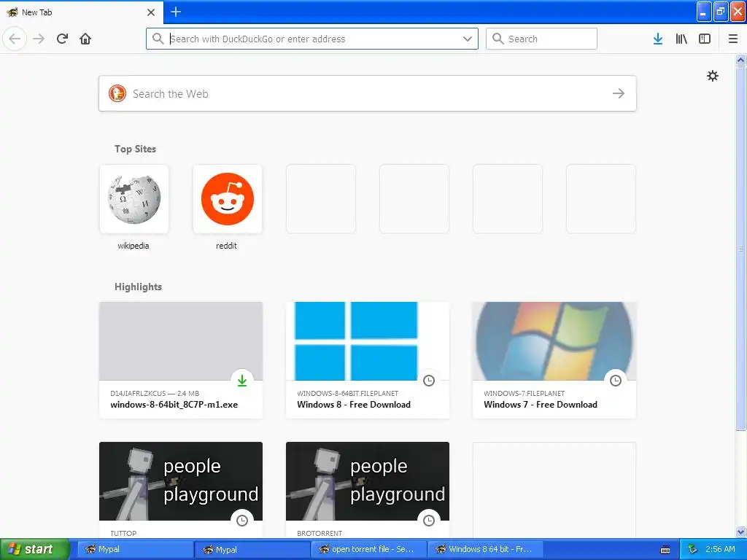Switch to Windows 8 64 bit taskbar window
Viewport: 747px width, 560px height.
[x=487, y=549]
